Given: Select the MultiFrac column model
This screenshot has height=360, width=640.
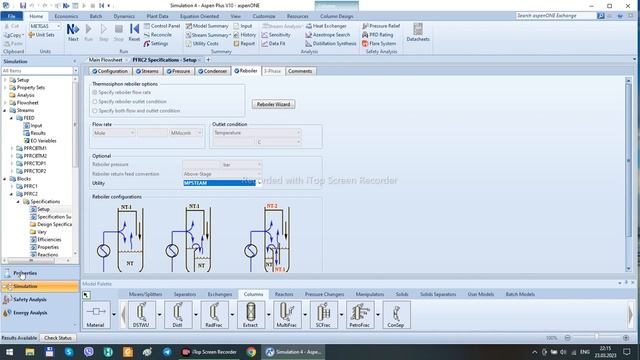Looking at the screenshot, I should click(287, 315).
